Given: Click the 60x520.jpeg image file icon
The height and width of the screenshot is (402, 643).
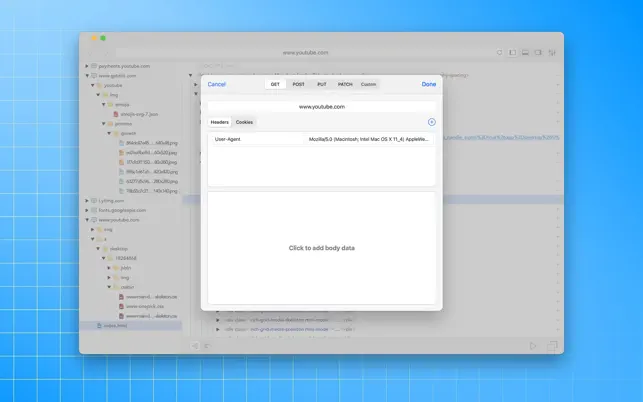Looking at the screenshot, I should coord(121,153).
